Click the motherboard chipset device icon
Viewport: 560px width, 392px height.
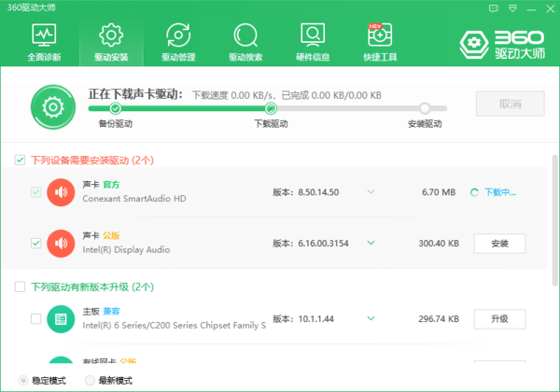[x=61, y=319]
